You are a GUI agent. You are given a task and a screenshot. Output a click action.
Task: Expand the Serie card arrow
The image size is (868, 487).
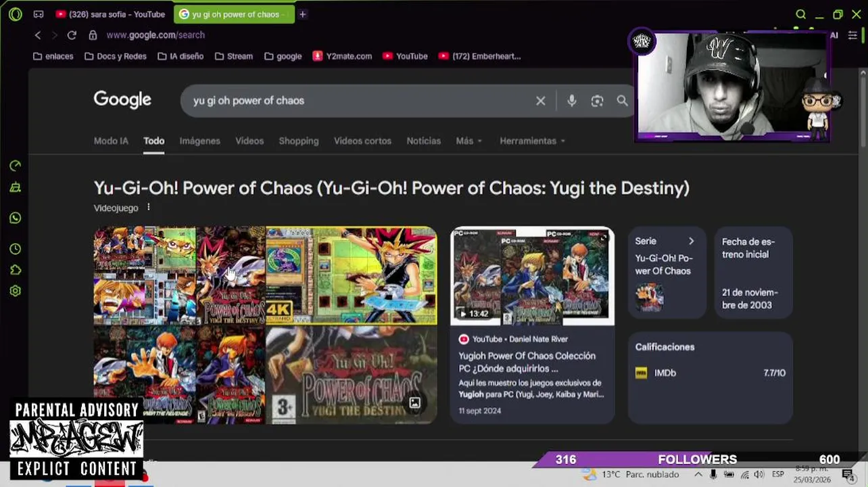(691, 241)
